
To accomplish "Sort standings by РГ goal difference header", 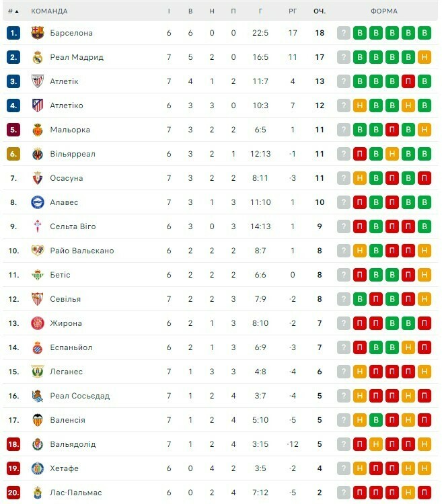I will point(293,11).
